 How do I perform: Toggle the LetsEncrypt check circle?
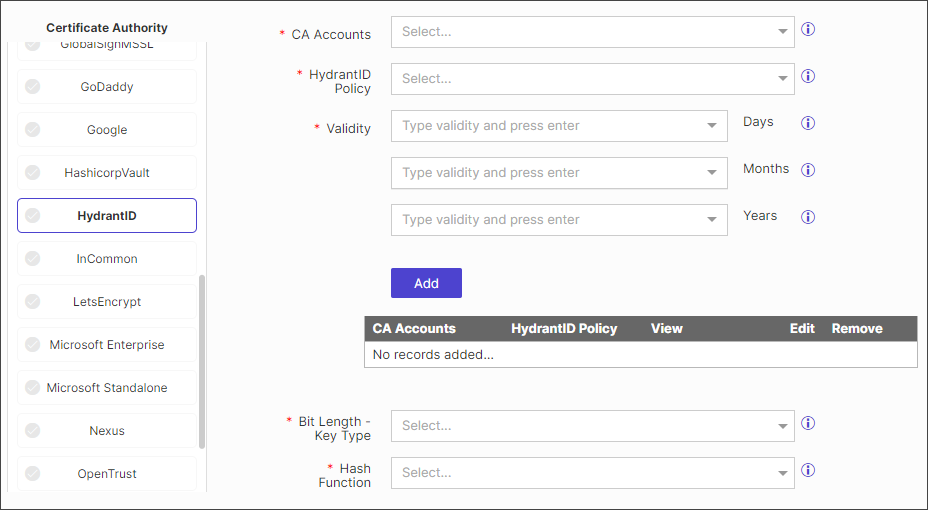(x=33, y=302)
